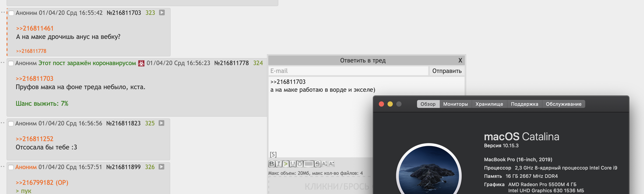This screenshot has width=644, height=194.
Task: Insert green quote mark in reply form
Action: pos(286,164)
